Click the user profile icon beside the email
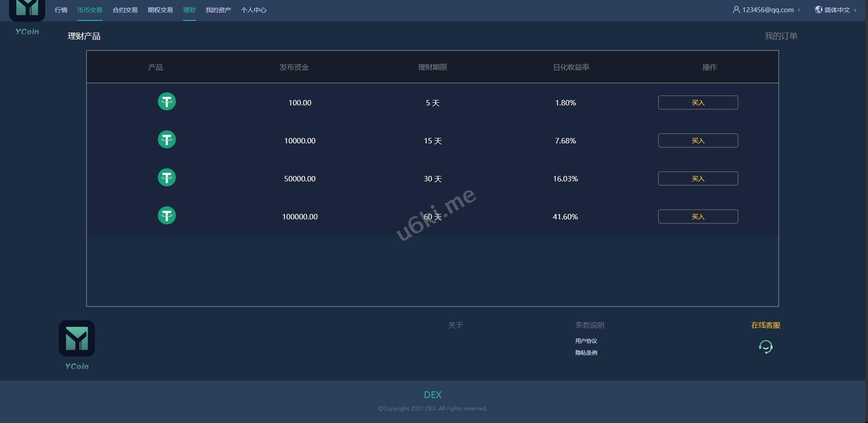868x423 pixels. (736, 10)
